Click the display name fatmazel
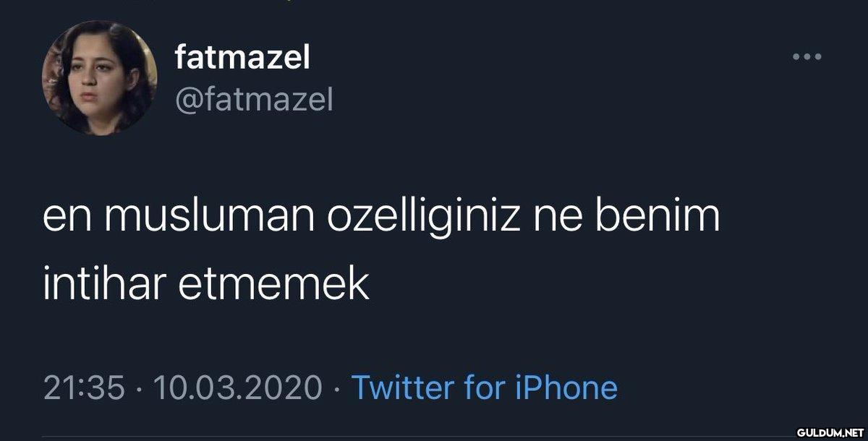Image resolution: width=868 pixels, height=441 pixels. pos(242,57)
